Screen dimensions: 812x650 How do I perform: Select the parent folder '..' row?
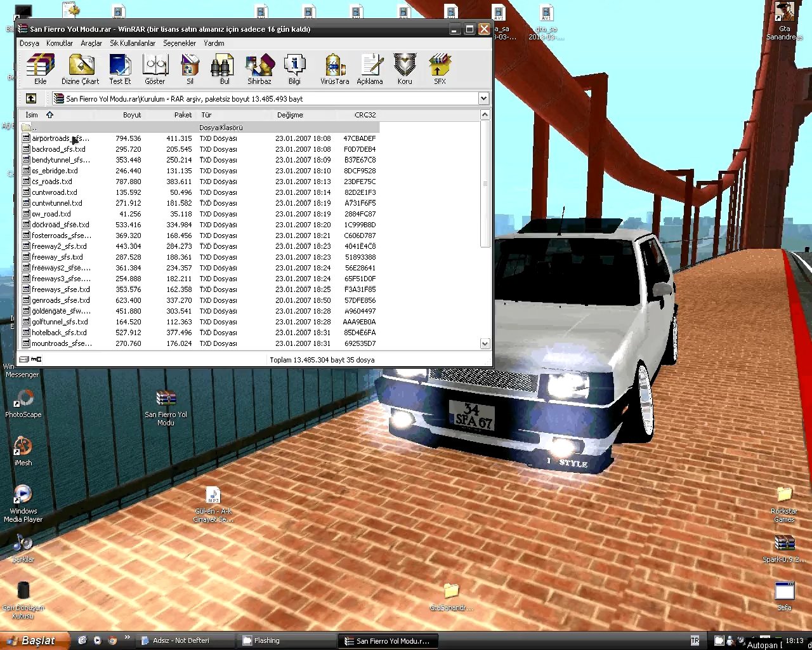(199, 128)
